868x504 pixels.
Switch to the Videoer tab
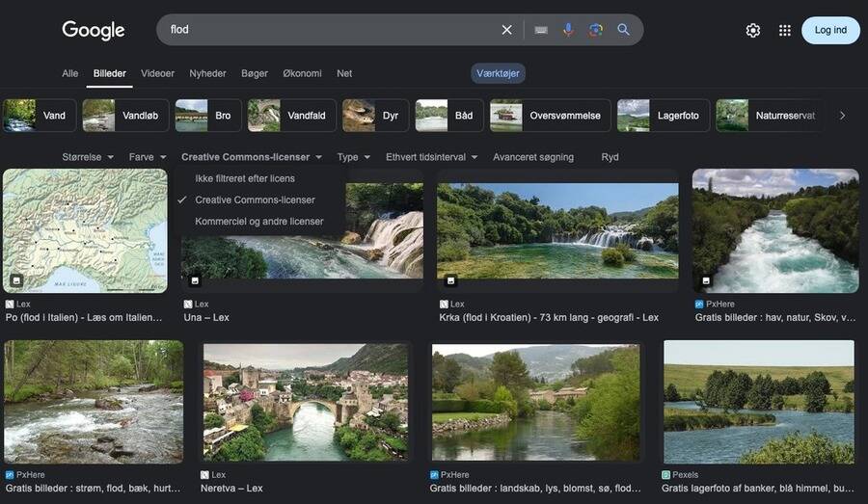coord(157,73)
